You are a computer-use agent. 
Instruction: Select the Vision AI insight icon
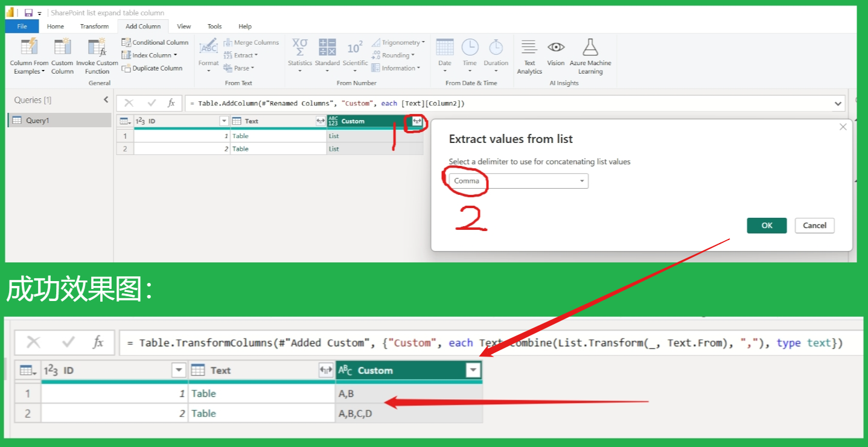tap(555, 48)
